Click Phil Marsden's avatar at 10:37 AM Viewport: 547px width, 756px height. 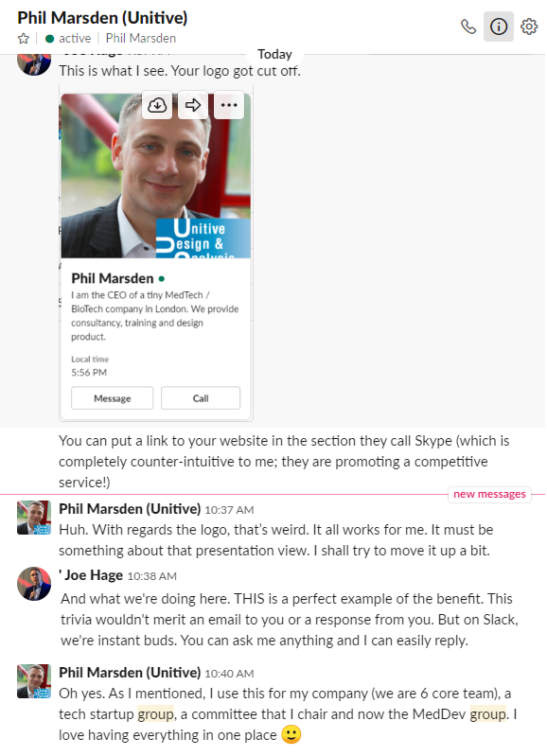tap(34, 518)
